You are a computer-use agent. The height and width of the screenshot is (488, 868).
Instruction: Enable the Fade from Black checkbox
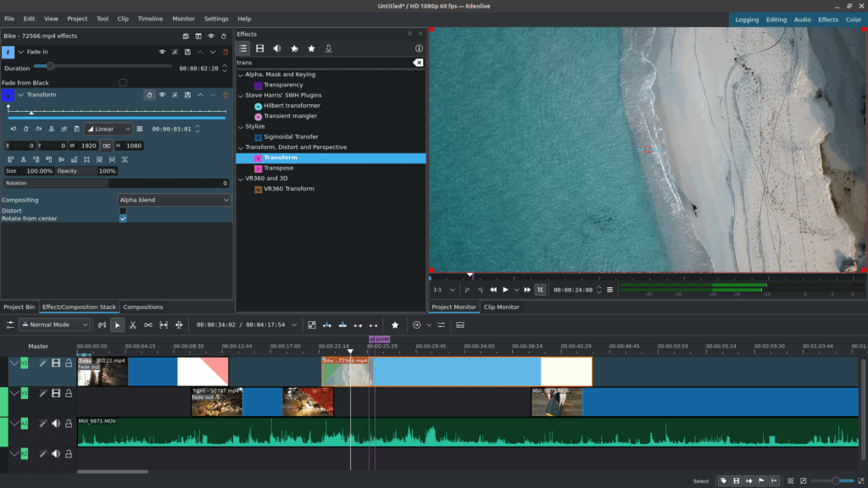point(123,83)
